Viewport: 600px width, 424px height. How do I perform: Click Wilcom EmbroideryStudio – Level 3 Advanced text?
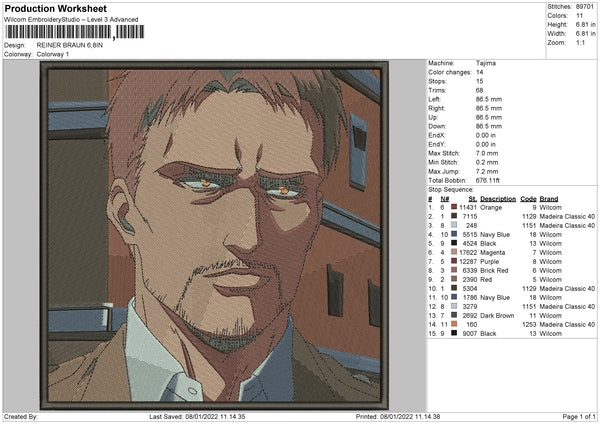click(71, 20)
